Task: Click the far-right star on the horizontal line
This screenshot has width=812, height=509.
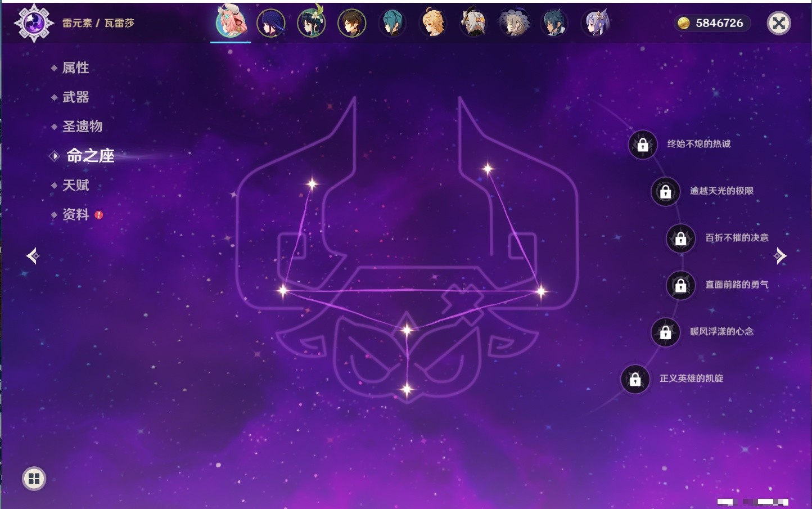Action: pyautogui.click(x=541, y=291)
